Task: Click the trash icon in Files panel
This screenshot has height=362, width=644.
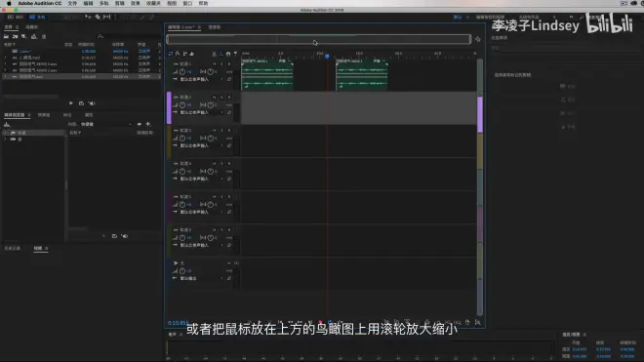Action: click(44, 36)
